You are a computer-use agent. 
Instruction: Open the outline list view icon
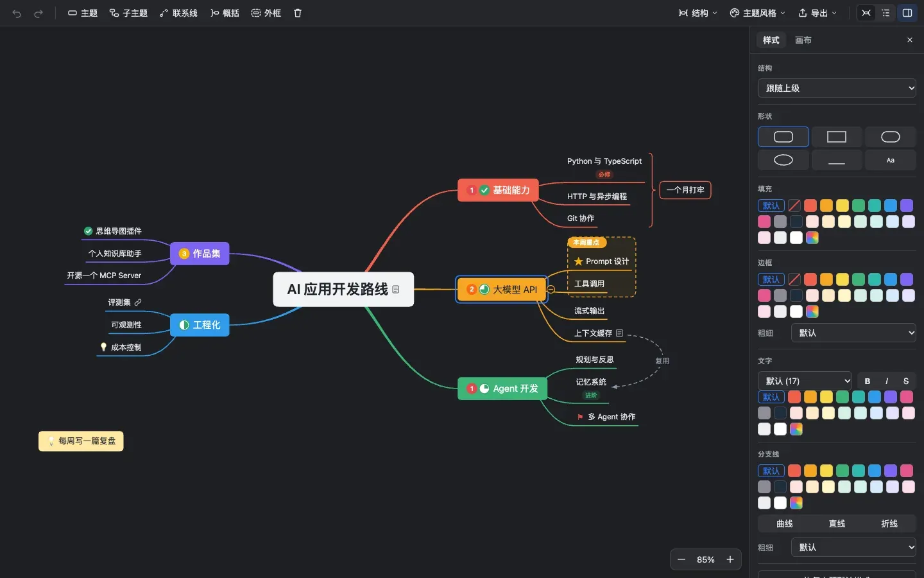pos(886,13)
